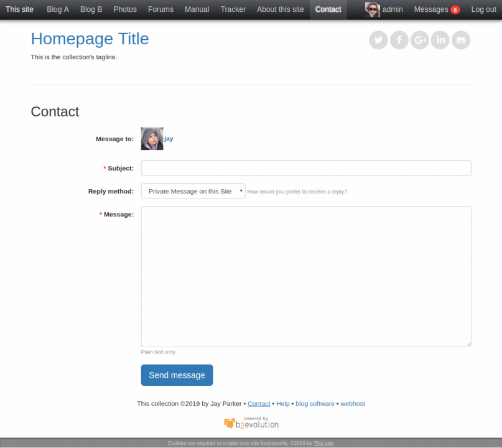
Task: Click the 'How would you prefer' hint
Action: click(297, 192)
